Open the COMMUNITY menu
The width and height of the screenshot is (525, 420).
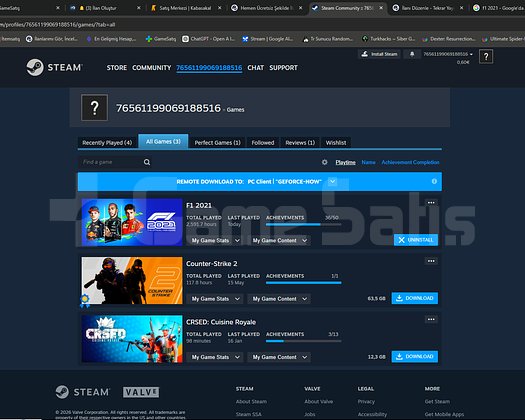point(151,68)
